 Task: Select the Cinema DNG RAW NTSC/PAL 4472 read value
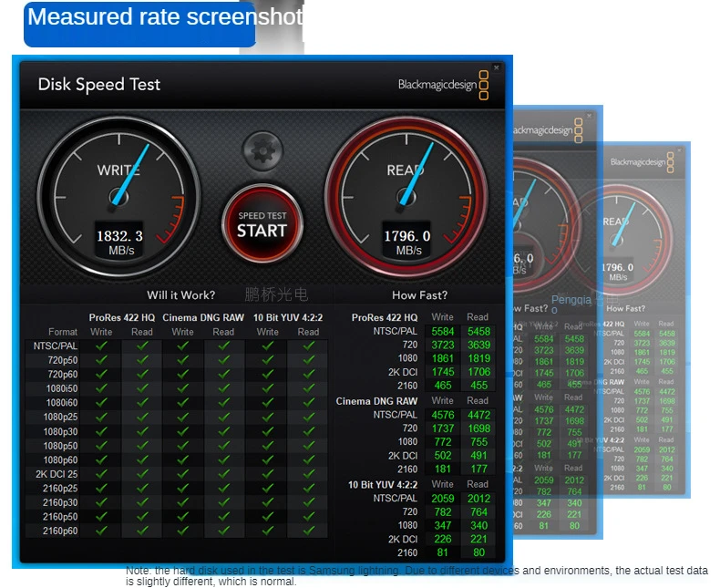[x=478, y=416]
